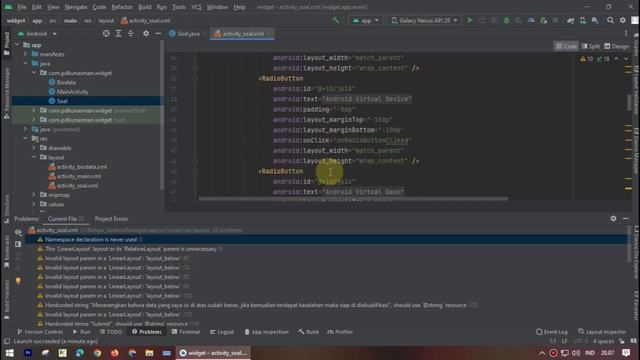This screenshot has height=360, width=640.
Task: Open File Explorer from the taskbar
Action: point(149,353)
